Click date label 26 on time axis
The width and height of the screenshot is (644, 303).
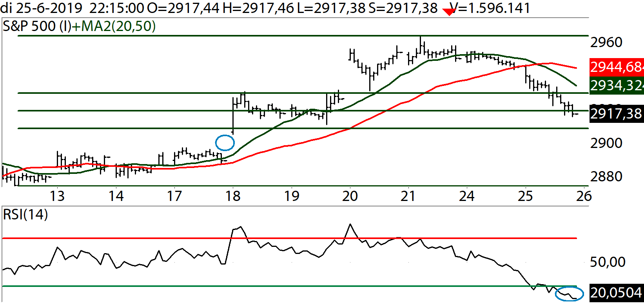[x=584, y=196]
